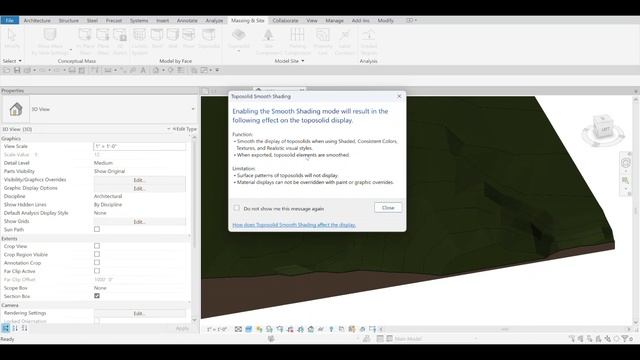Select the Curtain System by face tool
This screenshot has height=360, width=640.
click(140, 41)
